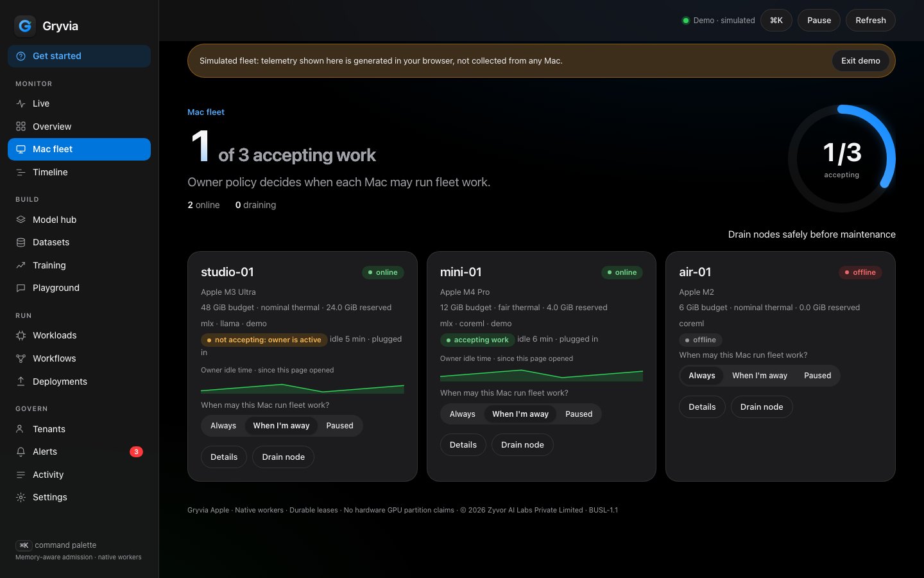The image size is (924, 578).
Task: Click the Datasets database icon
Action: point(21,242)
